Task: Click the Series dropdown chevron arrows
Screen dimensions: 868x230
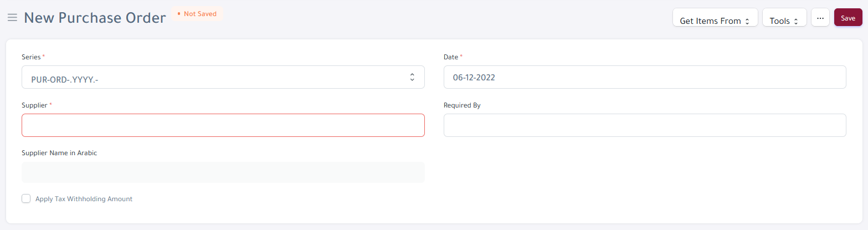Action: click(x=412, y=77)
